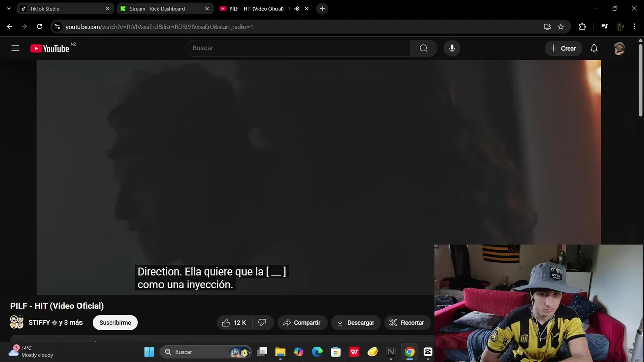The image size is (644, 362).
Task: Mute the PILF - HIT tab audio
Action: pos(297,9)
